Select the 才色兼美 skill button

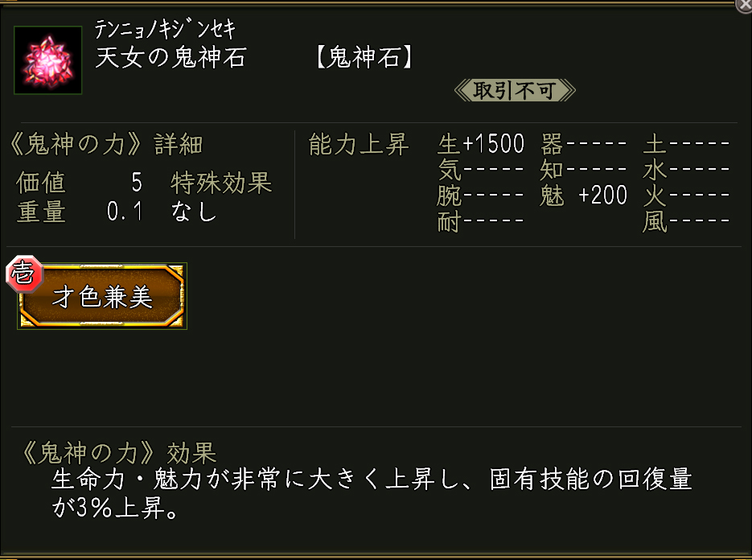(x=103, y=297)
